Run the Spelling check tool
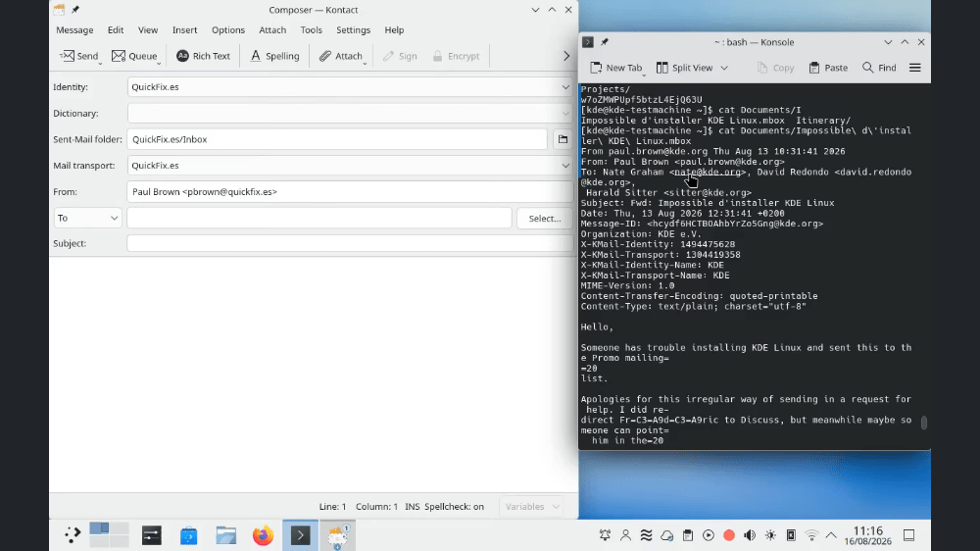 point(274,56)
